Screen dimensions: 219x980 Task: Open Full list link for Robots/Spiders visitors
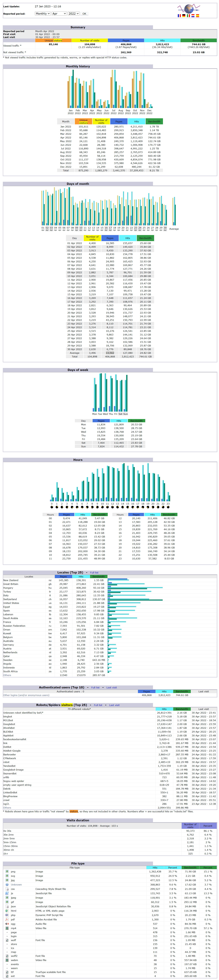98,705
